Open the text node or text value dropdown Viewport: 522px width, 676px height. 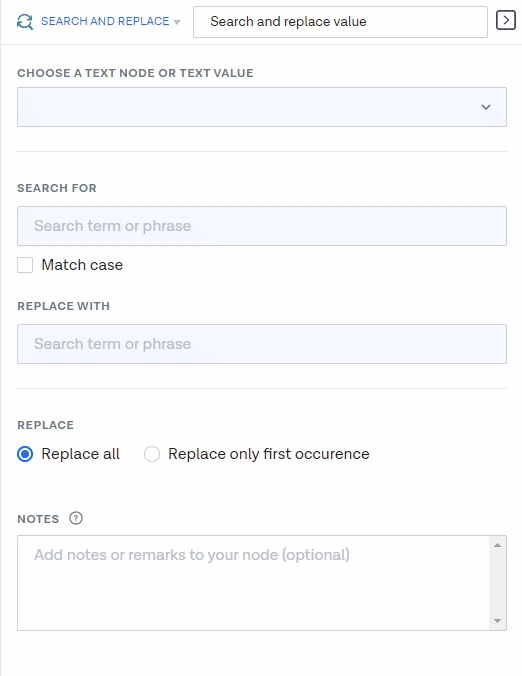(262, 107)
